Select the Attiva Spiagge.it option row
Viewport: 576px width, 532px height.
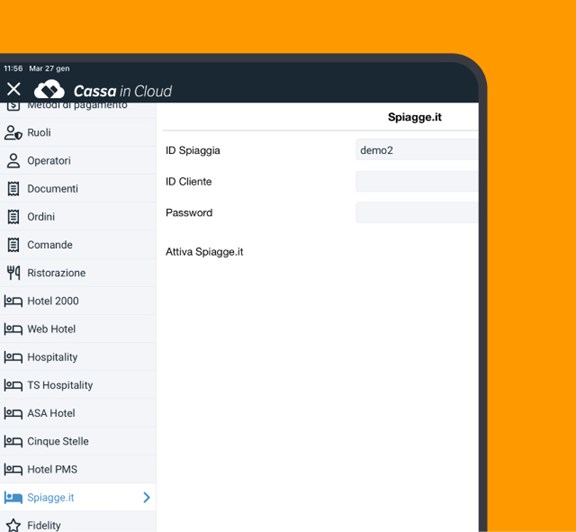pyautogui.click(x=320, y=252)
